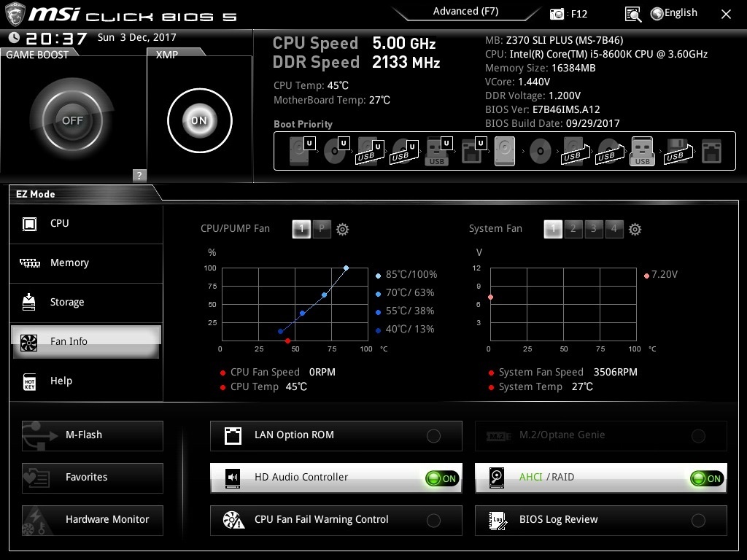Select CPU fan 1 button
The width and height of the screenshot is (747, 560).
coord(301,229)
